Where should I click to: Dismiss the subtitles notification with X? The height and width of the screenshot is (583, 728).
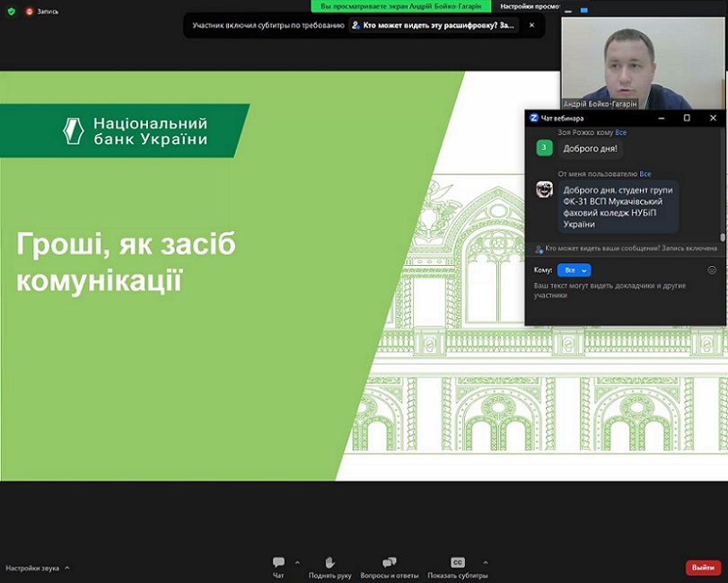pyautogui.click(x=531, y=25)
